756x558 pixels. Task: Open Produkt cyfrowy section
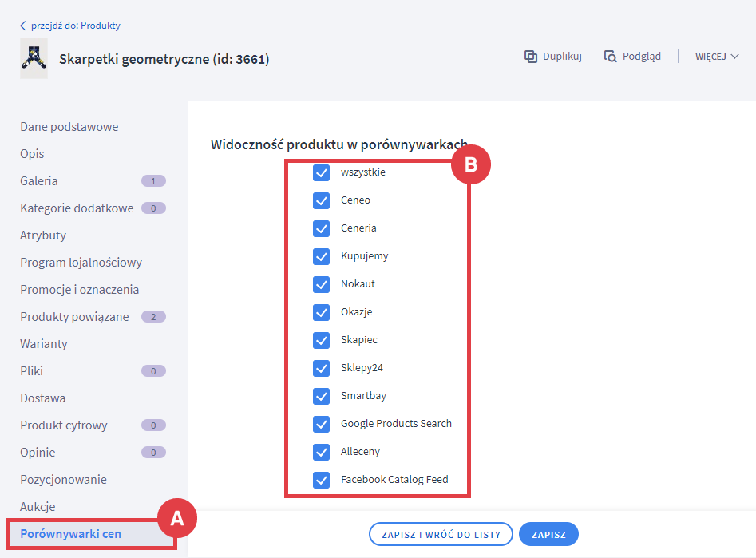tap(64, 425)
